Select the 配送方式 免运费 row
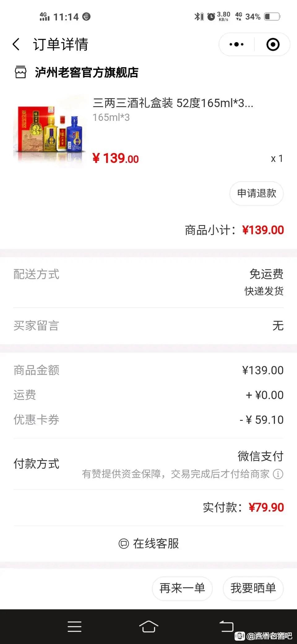This screenshot has height=644, width=297. (x=148, y=282)
